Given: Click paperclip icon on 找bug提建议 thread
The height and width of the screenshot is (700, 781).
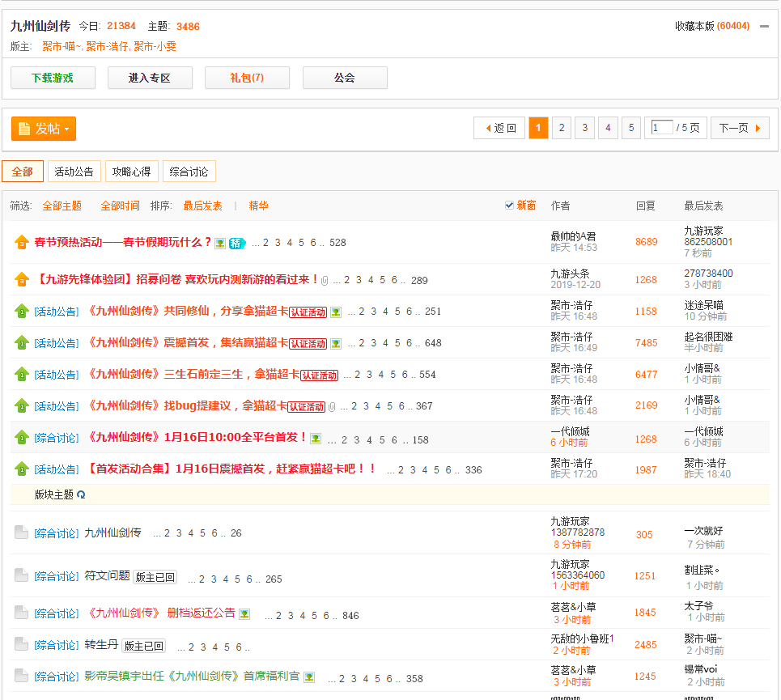Looking at the screenshot, I should pos(332,407).
